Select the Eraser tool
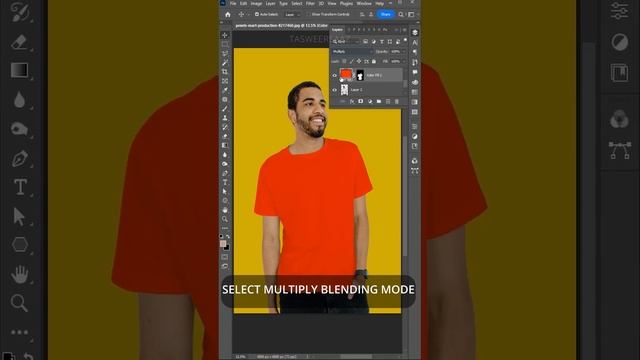640x360 pixels. click(225, 136)
